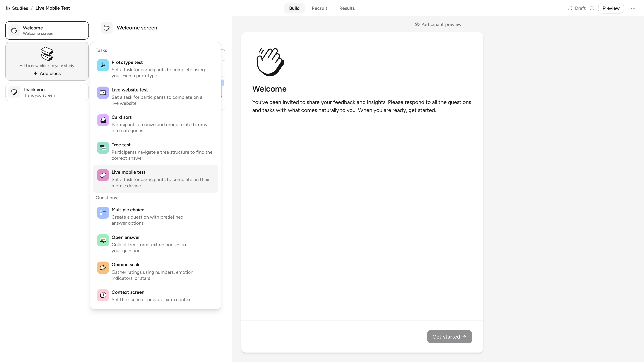Click the Preview button
The image size is (644, 362).
click(x=611, y=8)
